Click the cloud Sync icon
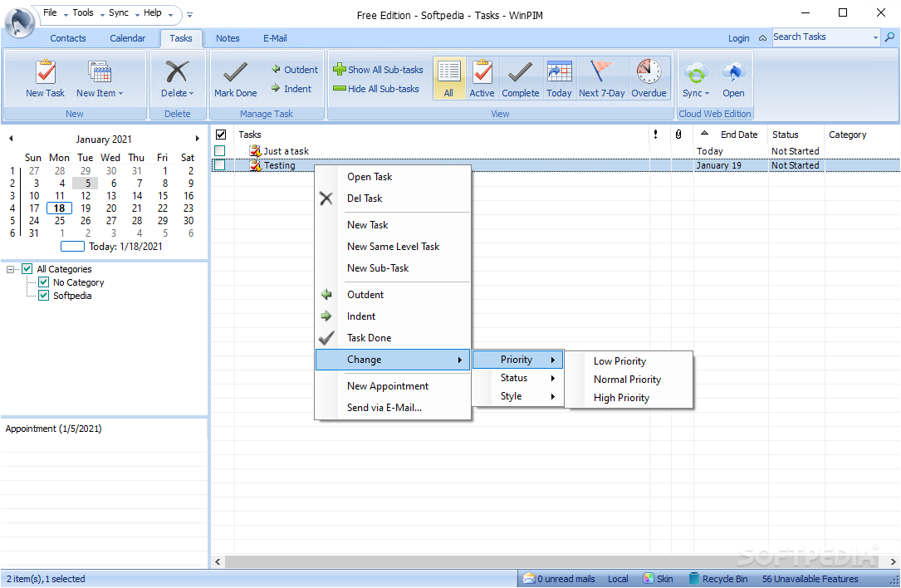Image resolution: width=901 pixels, height=588 pixels. [x=696, y=74]
